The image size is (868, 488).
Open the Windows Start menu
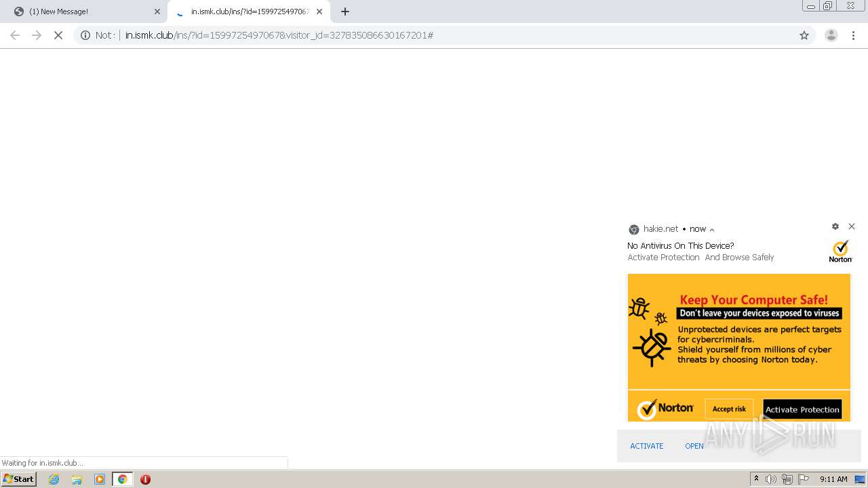pos(19,479)
